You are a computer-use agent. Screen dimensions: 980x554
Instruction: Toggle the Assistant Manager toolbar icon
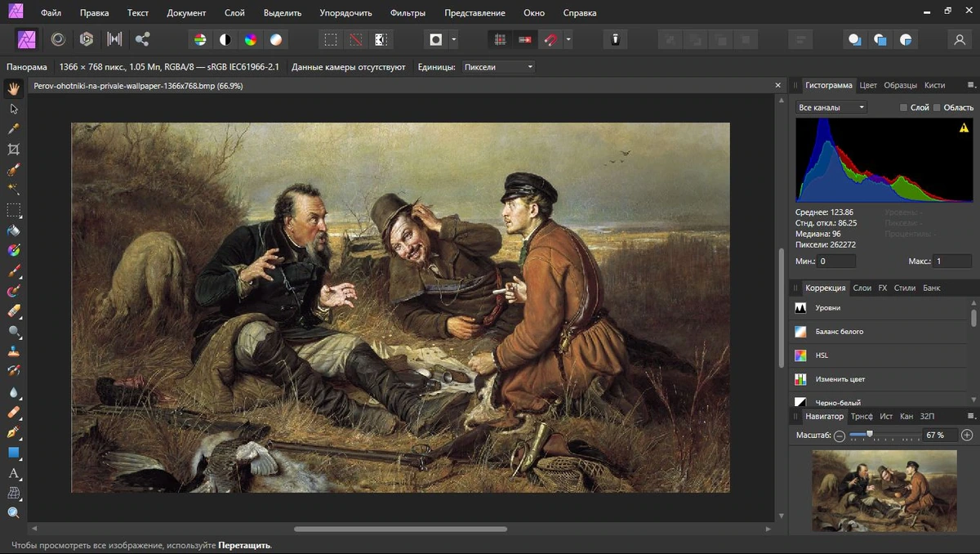(616, 38)
